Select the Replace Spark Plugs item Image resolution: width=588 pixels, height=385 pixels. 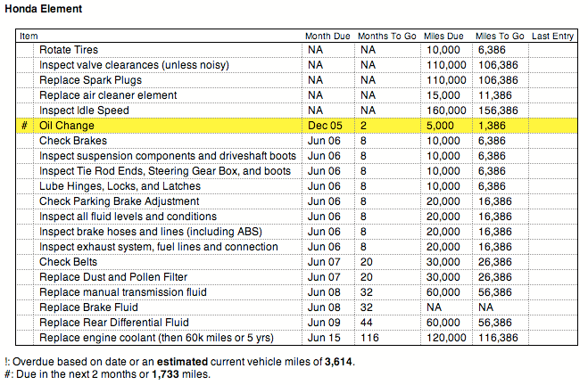(90, 80)
